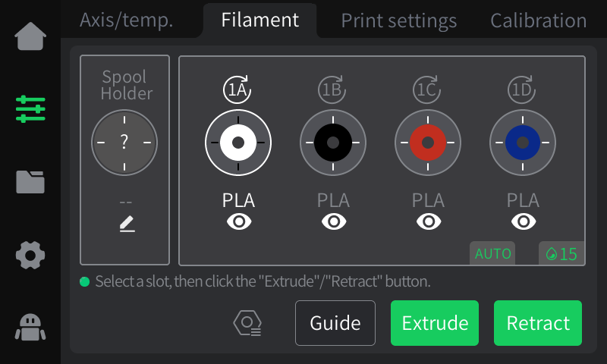The image size is (607, 364).
Task: Click the 1A slot refresh icon
Action: point(237,89)
